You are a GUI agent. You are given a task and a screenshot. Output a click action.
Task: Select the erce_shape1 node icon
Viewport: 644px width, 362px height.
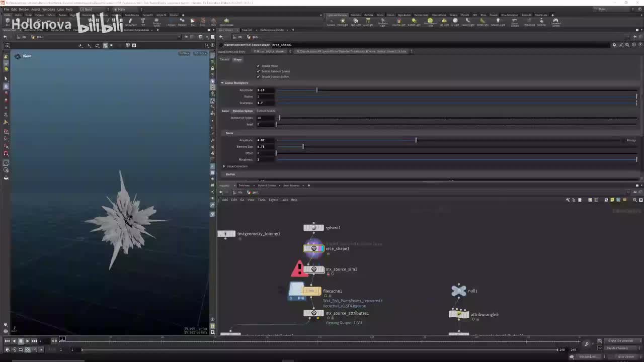pyautogui.click(x=313, y=248)
